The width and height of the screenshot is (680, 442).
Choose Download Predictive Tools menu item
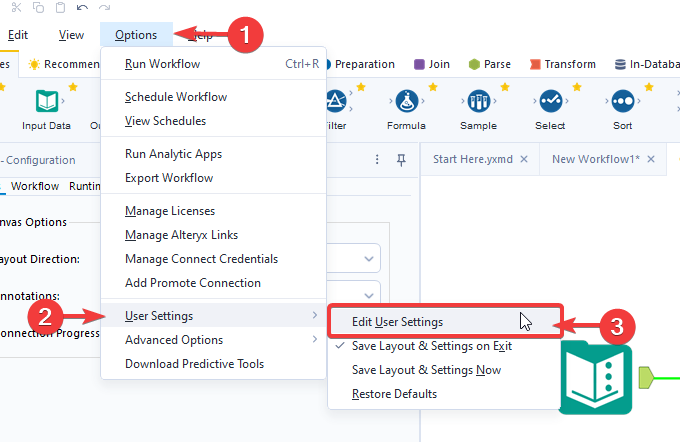click(213, 363)
